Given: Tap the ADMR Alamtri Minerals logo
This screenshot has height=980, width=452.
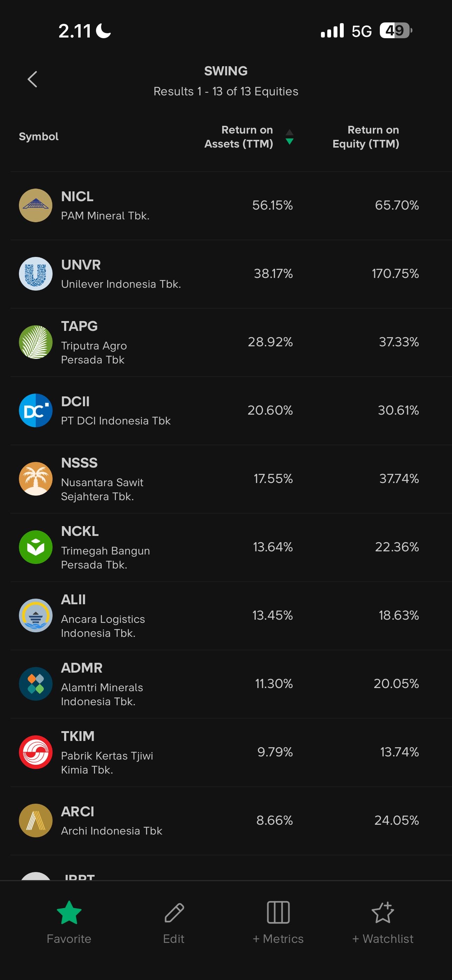Looking at the screenshot, I should (x=36, y=683).
